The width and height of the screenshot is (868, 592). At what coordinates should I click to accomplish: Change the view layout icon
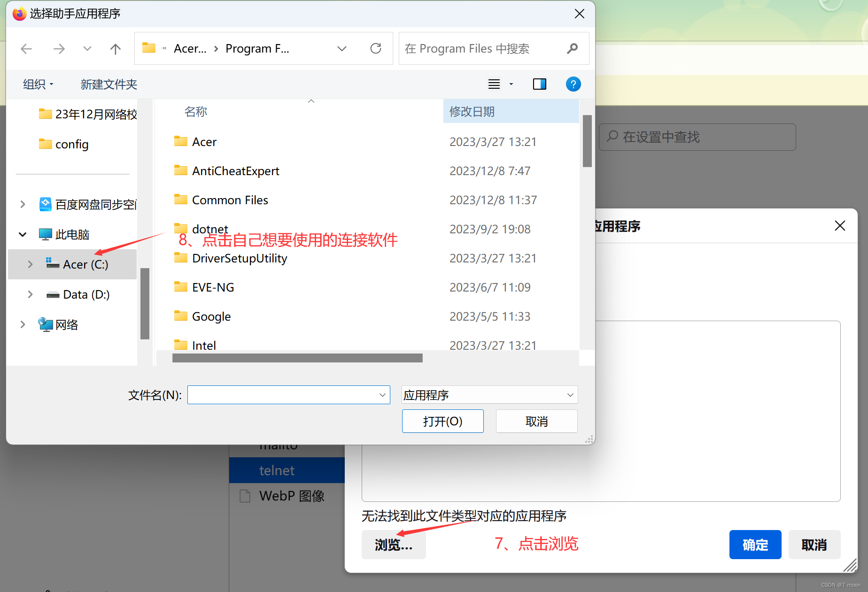(x=494, y=84)
